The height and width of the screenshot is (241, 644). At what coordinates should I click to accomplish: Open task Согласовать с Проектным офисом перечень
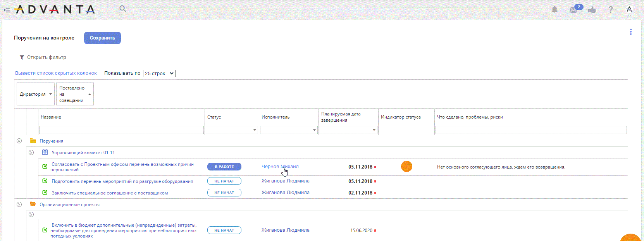pyautogui.click(x=122, y=167)
